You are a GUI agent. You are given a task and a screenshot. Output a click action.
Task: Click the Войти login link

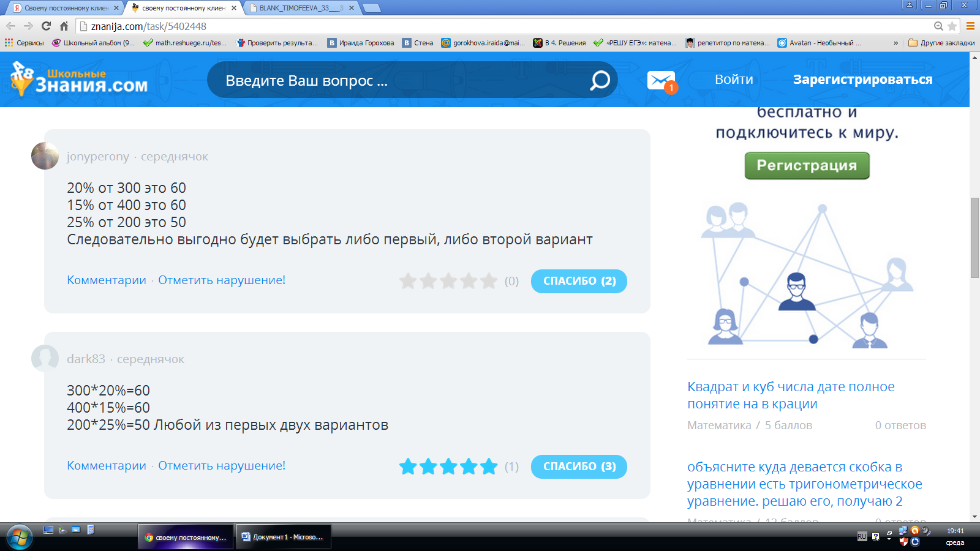click(x=734, y=80)
